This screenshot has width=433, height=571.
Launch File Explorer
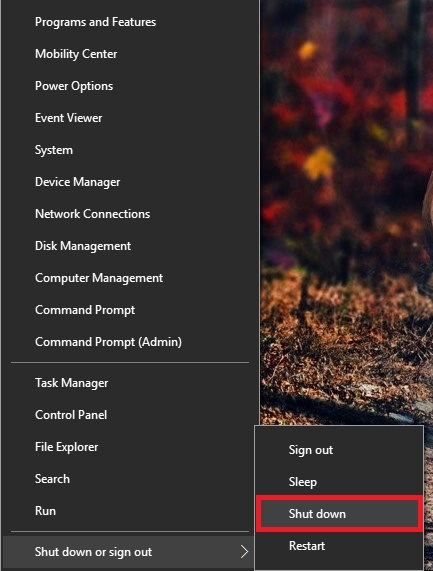pos(129,447)
